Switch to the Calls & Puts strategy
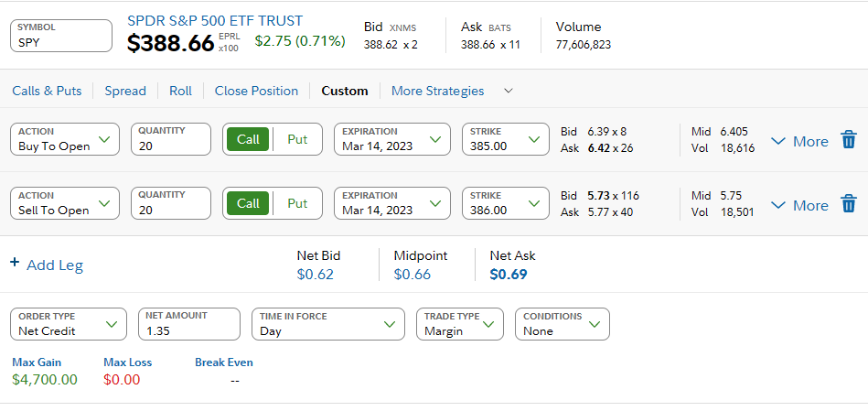868x411 pixels. point(47,91)
